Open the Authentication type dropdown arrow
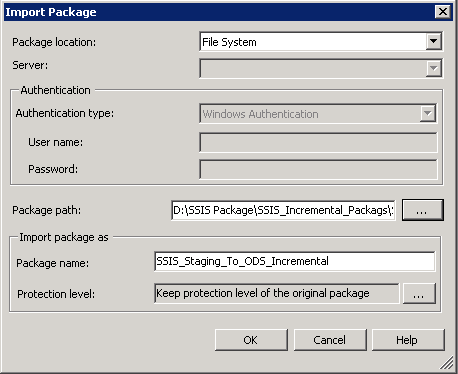This screenshot has height=374, width=458. click(428, 114)
